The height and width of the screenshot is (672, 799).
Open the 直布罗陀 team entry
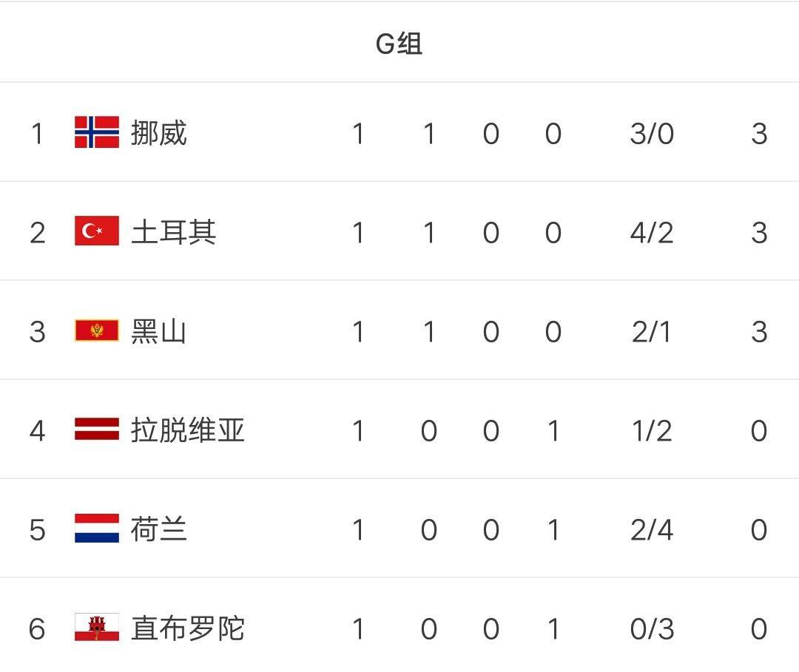pyautogui.click(x=187, y=628)
